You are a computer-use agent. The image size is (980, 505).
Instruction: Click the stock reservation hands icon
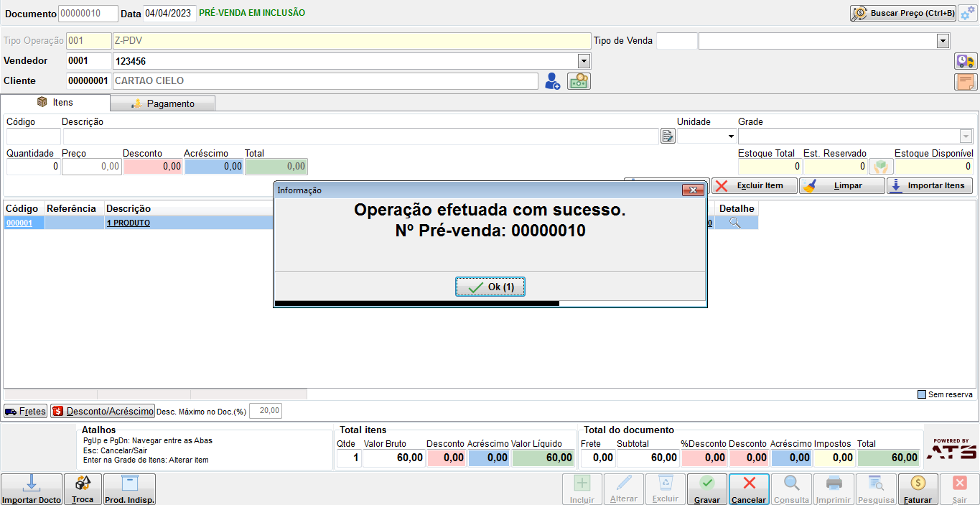coord(881,166)
